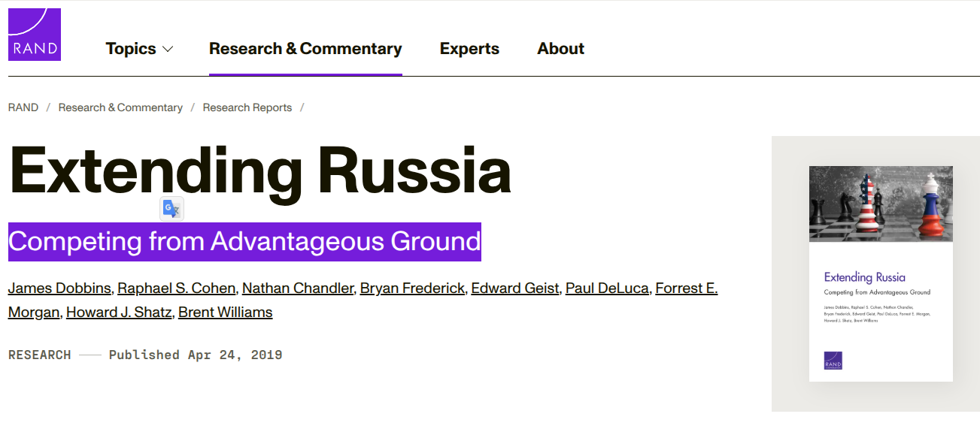Open author Paul DeLuca's page
Image resolution: width=980 pixels, height=432 pixels.
coord(607,289)
